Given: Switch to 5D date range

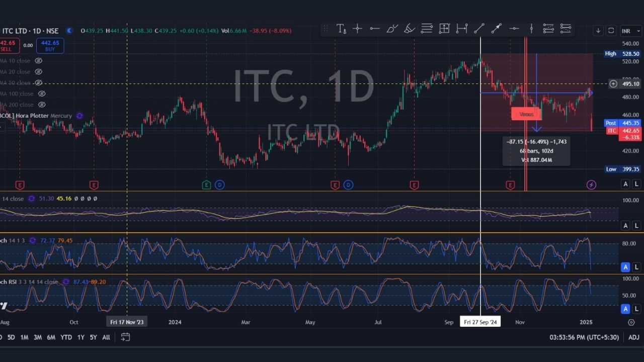Looking at the screenshot, I should coord(11,337).
